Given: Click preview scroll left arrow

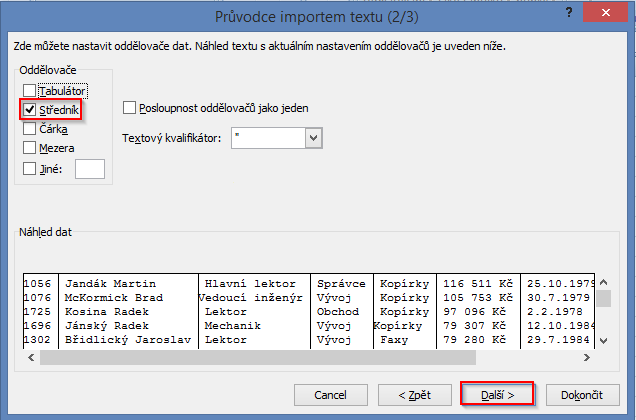Looking at the screenshot, I should [x=31, y=358].
